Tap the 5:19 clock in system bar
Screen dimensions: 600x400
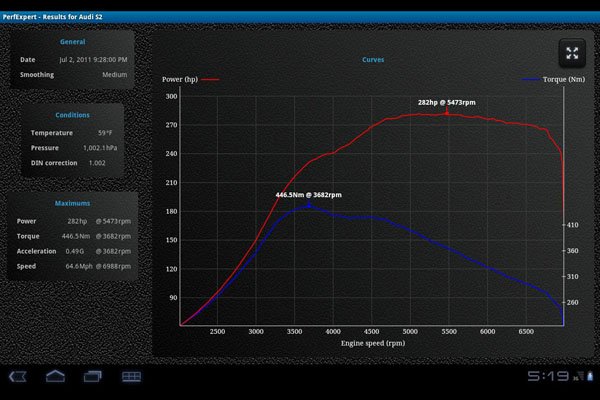(549, 376)
